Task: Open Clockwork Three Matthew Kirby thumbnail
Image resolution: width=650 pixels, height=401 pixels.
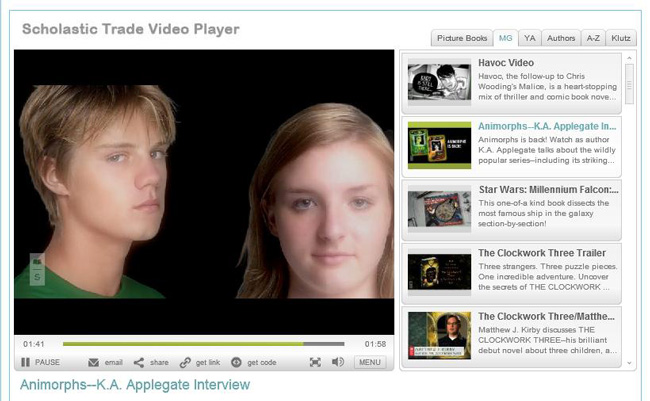Action: coord(439,335)
